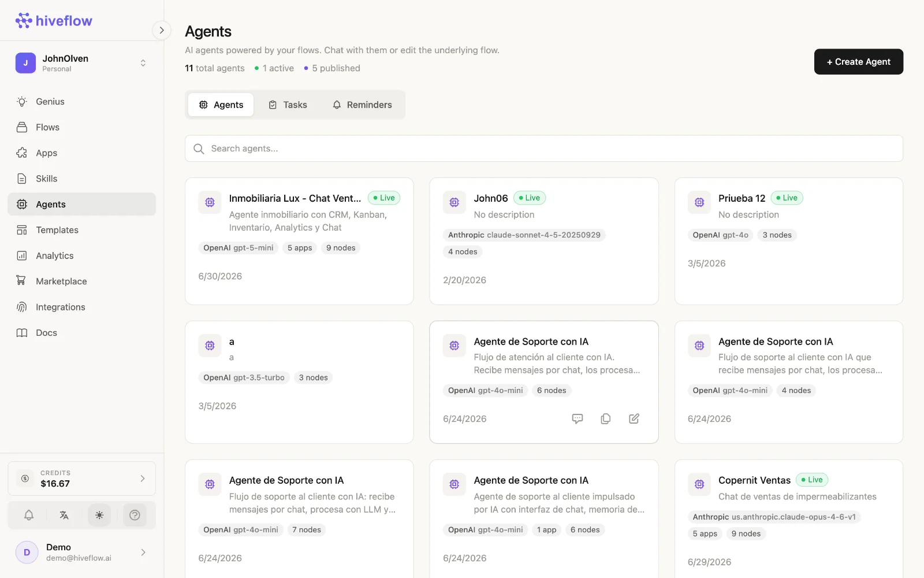Open notifications bell icon
Screen dimensions: 924x578
(x=29, y=515)
